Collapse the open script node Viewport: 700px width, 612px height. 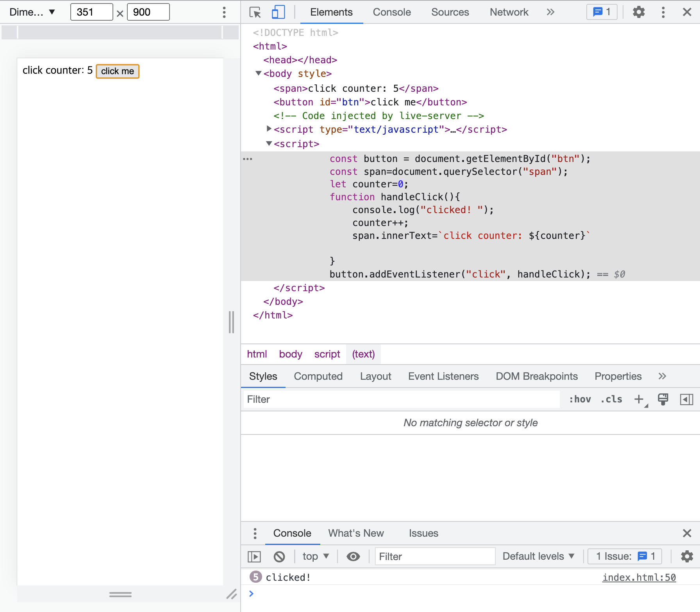pyautogui.click(x=269, y=143)
